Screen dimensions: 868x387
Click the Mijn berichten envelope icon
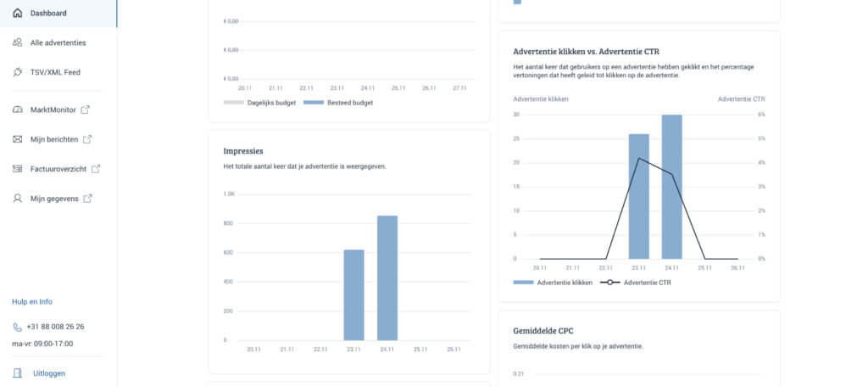coord(18,139)
